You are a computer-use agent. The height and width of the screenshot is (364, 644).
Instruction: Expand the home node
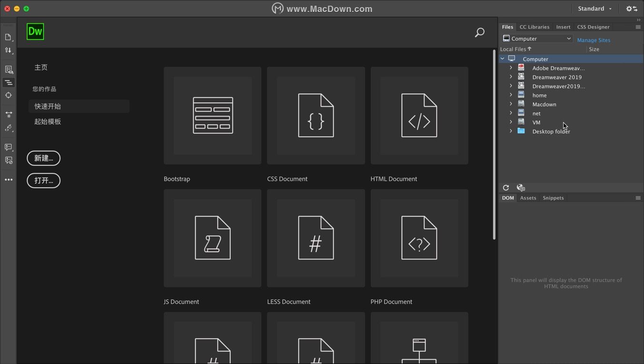point(511,95)
